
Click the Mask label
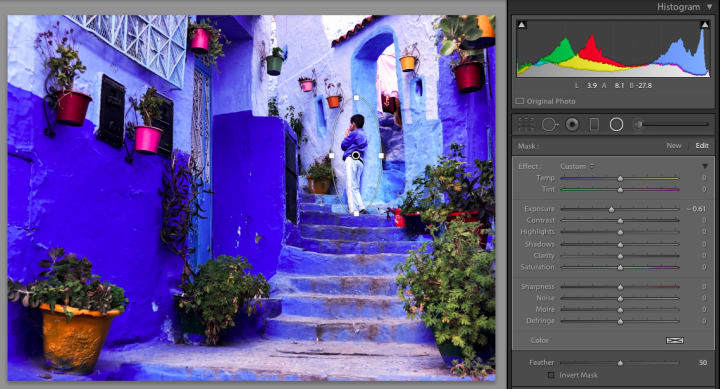(x=528, y=146)
